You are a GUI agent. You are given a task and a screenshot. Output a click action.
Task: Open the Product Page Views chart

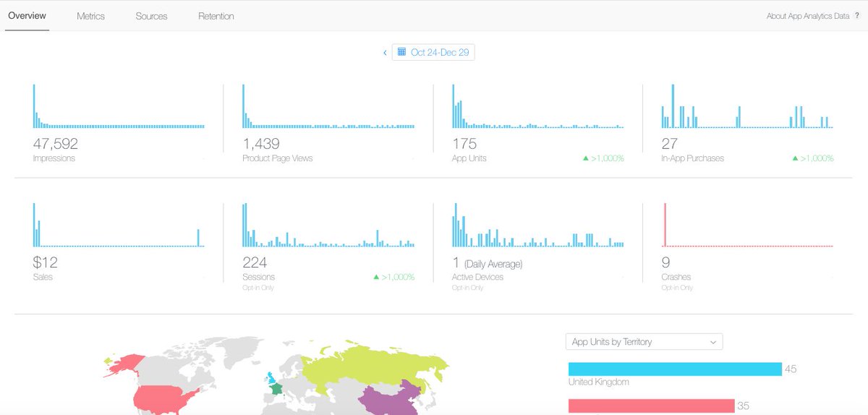coord(328,106)
